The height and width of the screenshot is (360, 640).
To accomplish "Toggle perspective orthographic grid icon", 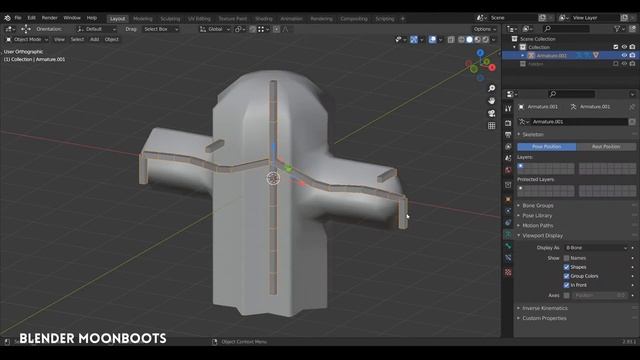I will [492, 126].
